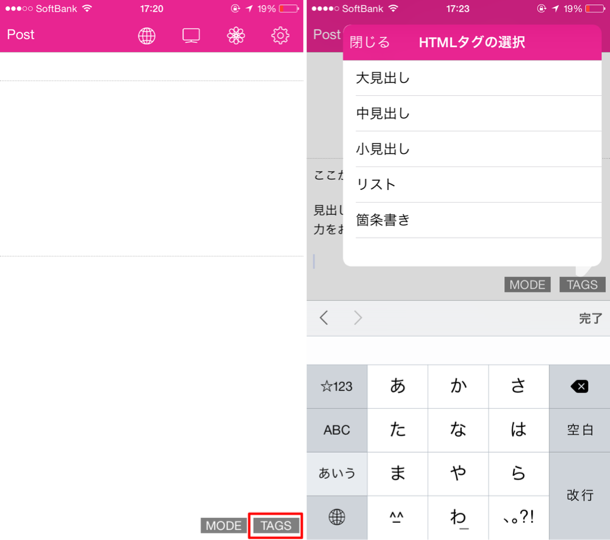Viewport: 610px width, 540px height.
Task: Tap the backspace key on keyboard
Action: 579,386
